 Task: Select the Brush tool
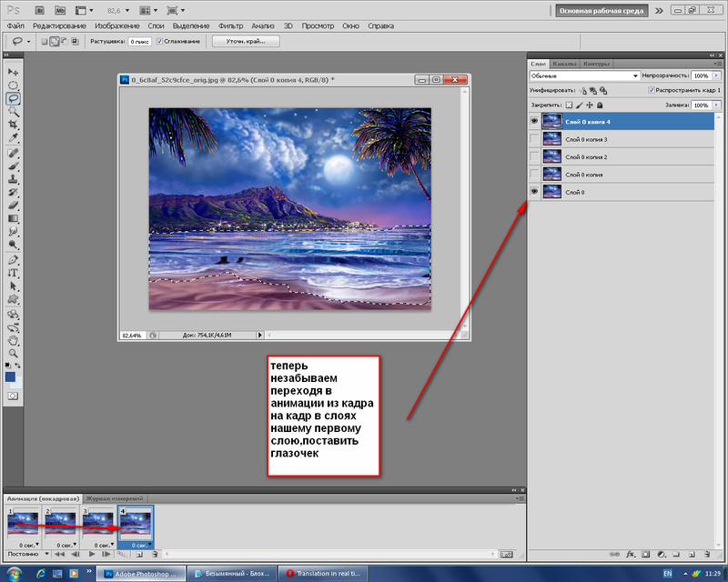coord(13,166)
